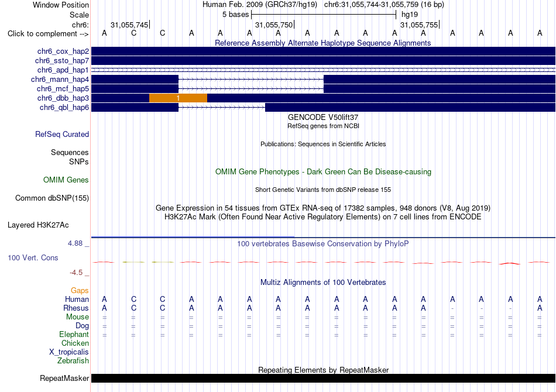
Task: Open the 100 Vert. Cons track label
Action: pos(33,257)
